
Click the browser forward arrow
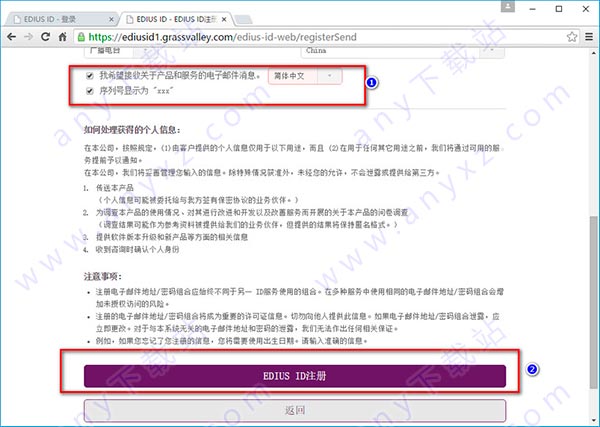[28, 37]
